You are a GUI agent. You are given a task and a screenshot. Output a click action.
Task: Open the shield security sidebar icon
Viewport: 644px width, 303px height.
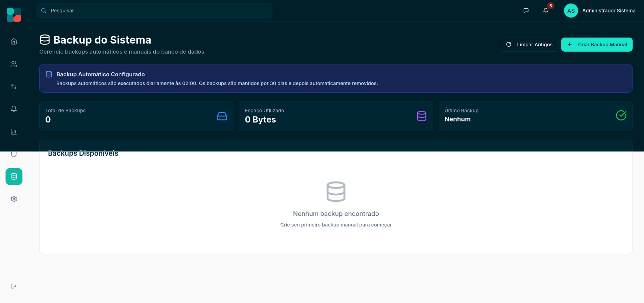tap(14, 154)
